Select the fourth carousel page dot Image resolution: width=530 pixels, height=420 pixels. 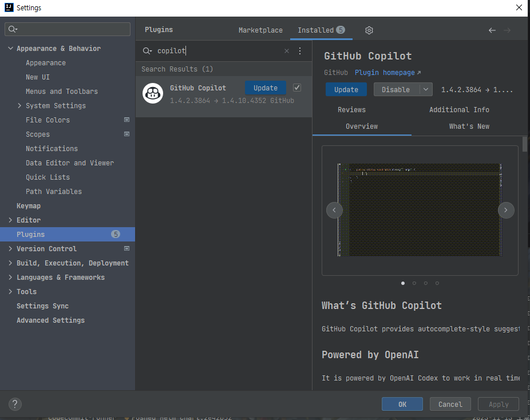pos(437,283)
